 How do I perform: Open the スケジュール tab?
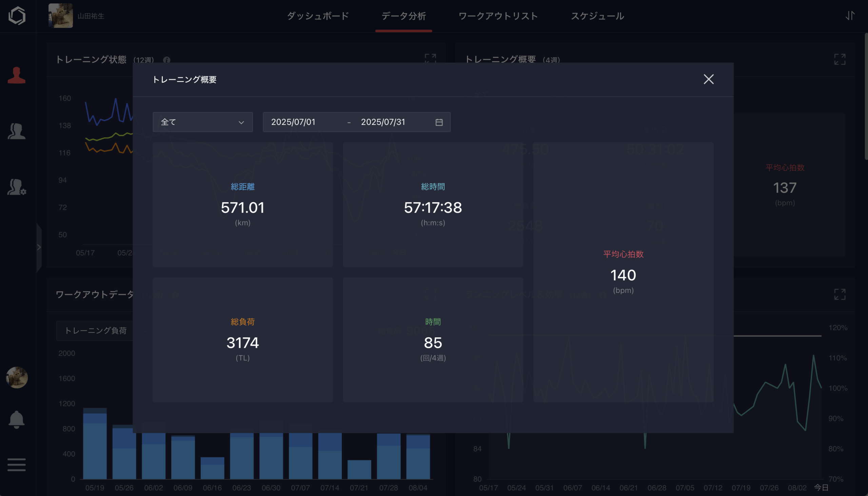[x=597, y=16]
